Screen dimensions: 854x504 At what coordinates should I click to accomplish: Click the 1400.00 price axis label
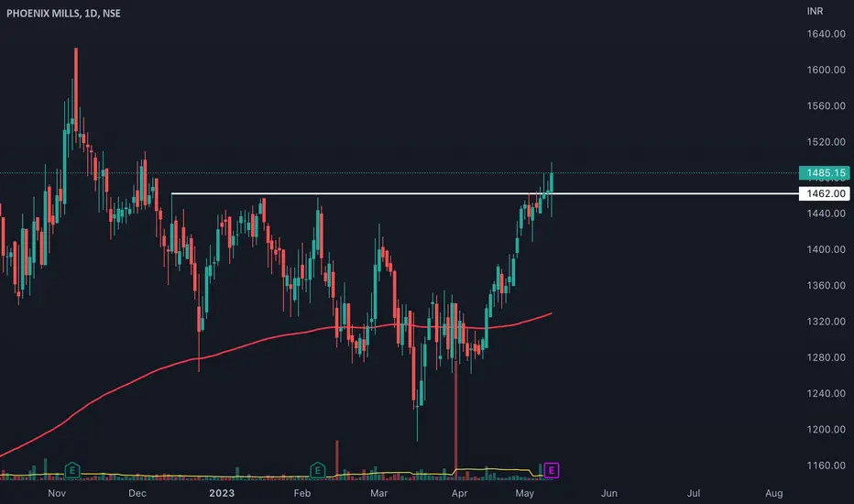point(826,249)
